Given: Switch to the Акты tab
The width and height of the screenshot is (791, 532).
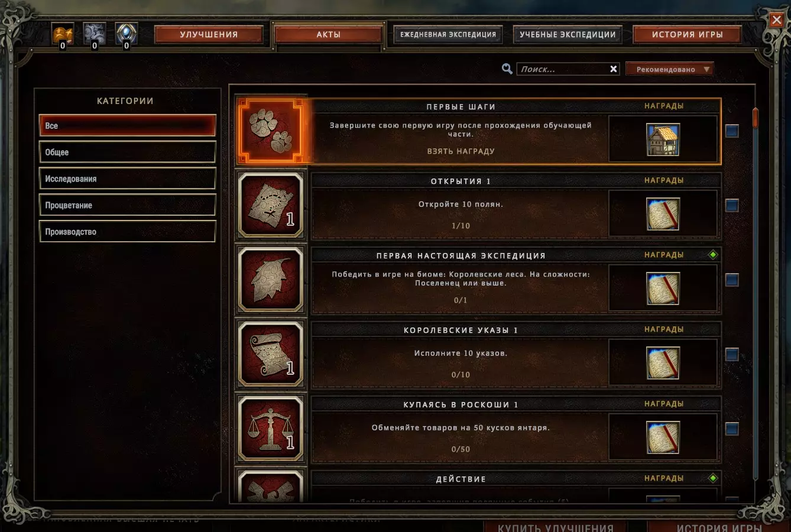Looking at the screenshot, I should (x=328, y=34).
